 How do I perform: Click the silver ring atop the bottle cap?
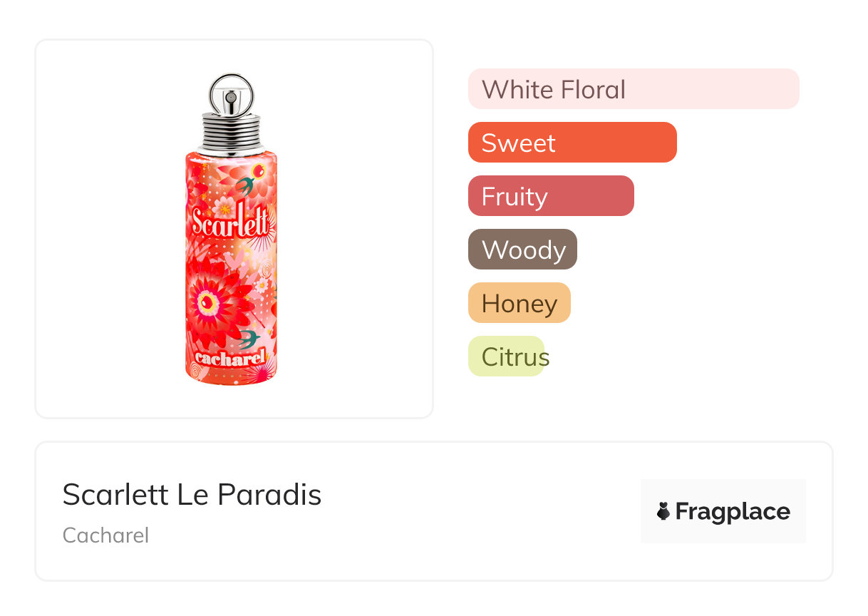[x=232, y=79]
